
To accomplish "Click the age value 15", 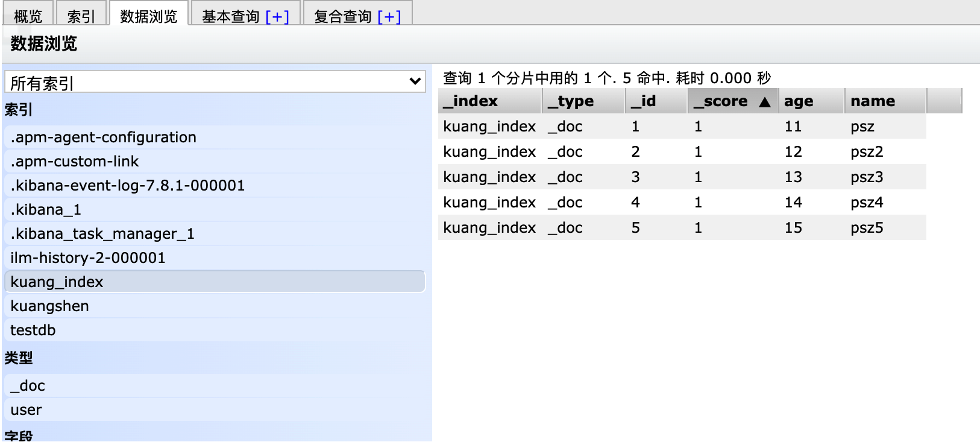I will [x=793, y=228].
